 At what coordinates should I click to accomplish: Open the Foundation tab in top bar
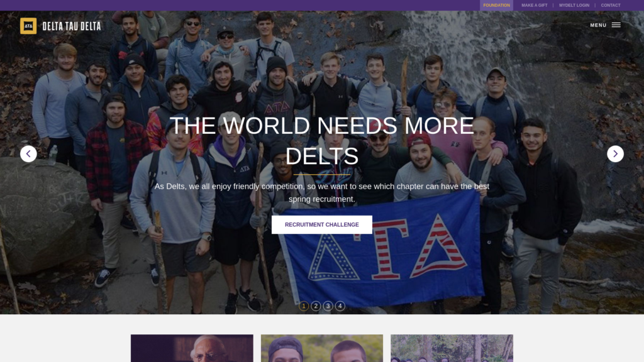497,5
